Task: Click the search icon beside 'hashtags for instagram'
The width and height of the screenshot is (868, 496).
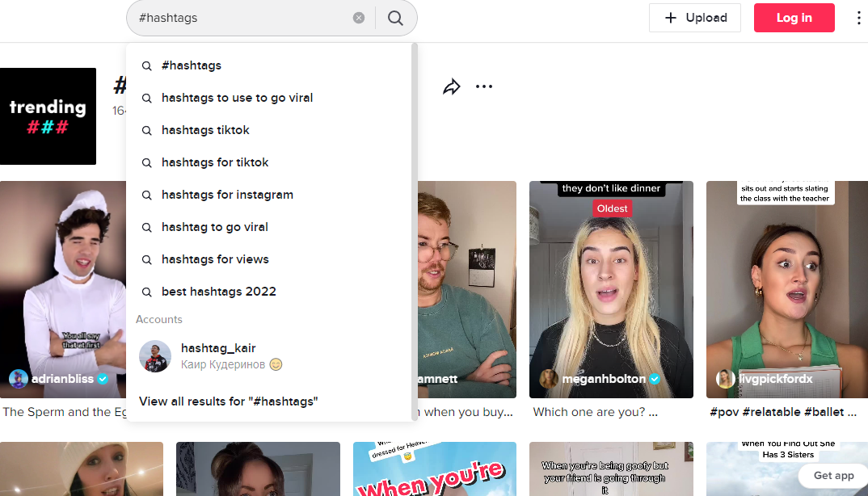Action: click(x=147, y=195)
